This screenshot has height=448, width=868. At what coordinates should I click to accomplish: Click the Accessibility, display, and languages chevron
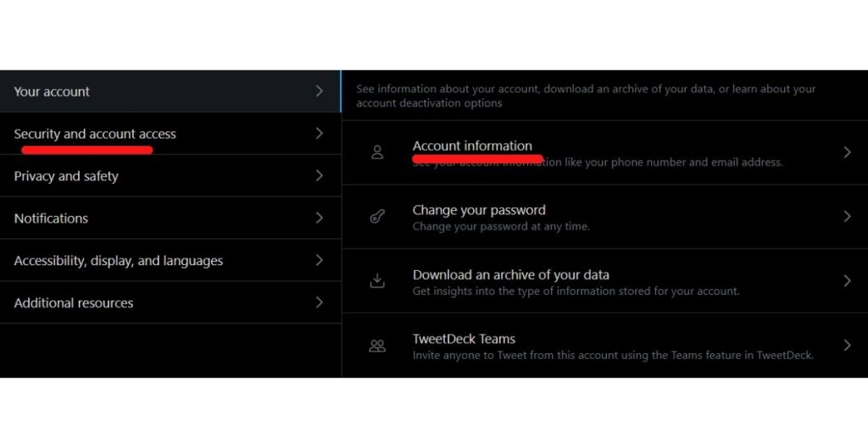[x=319, y=260]
